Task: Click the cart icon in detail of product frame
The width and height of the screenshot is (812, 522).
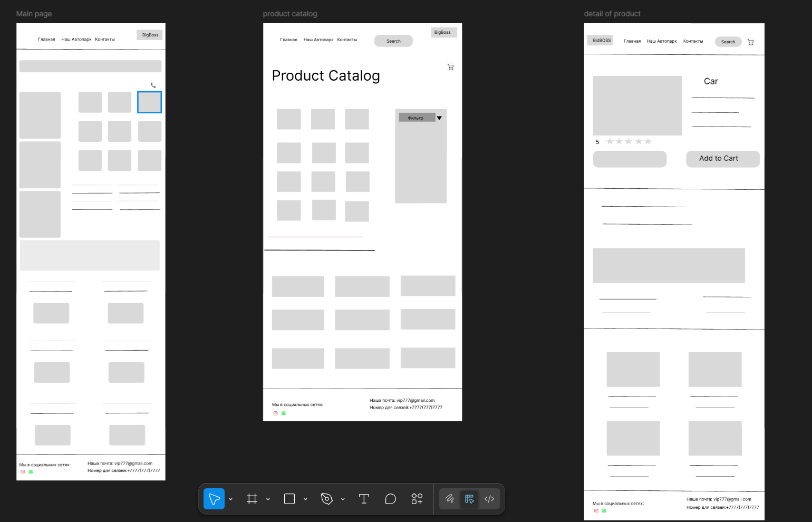Action: [x=750, y=42]
